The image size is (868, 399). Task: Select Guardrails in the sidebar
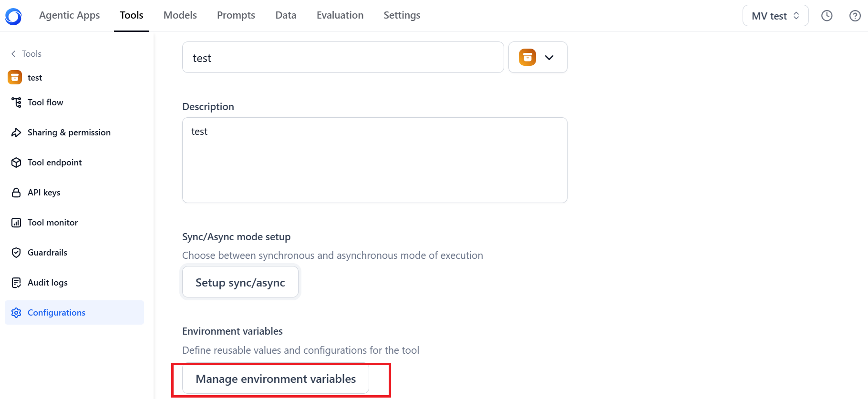47,253
